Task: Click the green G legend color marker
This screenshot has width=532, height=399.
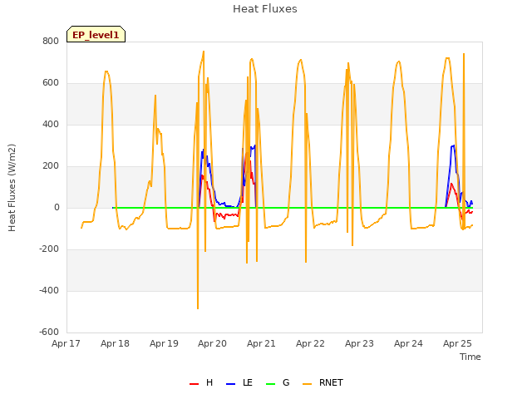Action: click(271, 384)
